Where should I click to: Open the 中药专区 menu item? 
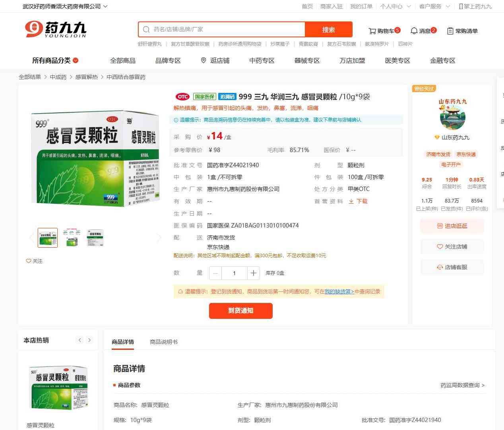(262, 60)
